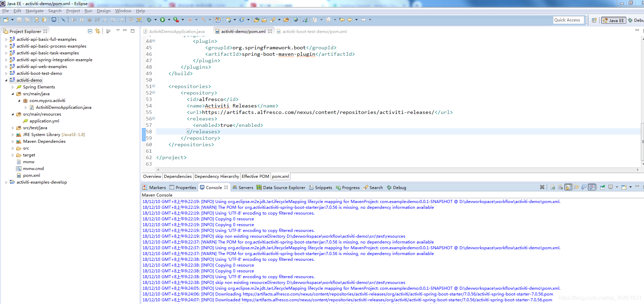Image resolution: width=644 pixels, height=304 pixels.
Task: Switch to the Servers view tab
Action: (243, 187)
